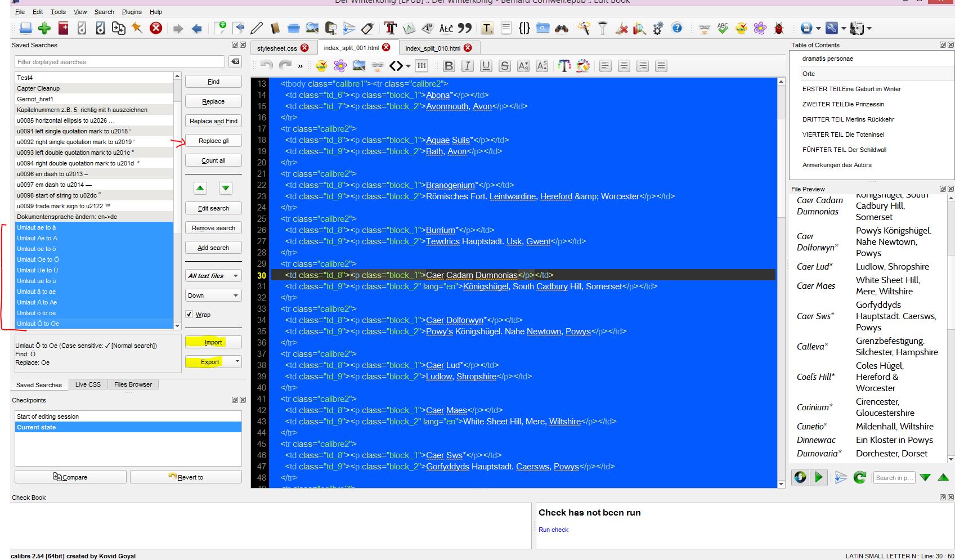Click the Import button
The width and height of the screenshot is (955, 560).
coord(213,342)
